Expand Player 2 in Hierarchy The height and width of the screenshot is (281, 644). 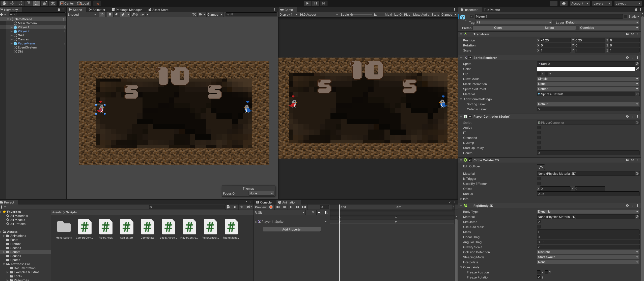coord(11,31)
